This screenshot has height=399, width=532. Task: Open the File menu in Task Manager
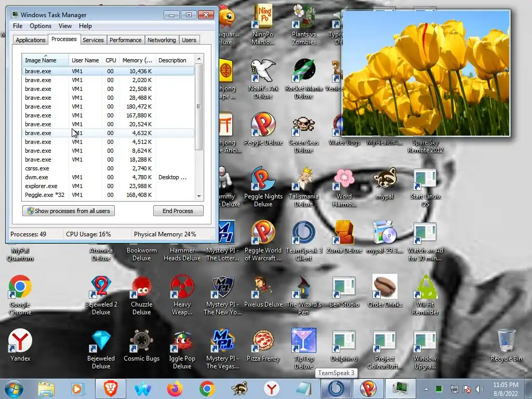point(18,26)
